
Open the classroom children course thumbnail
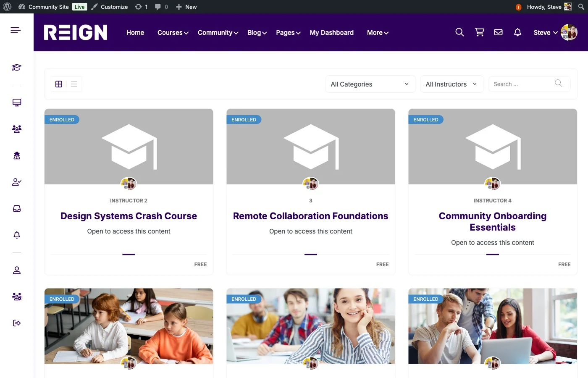click(129, 326)
